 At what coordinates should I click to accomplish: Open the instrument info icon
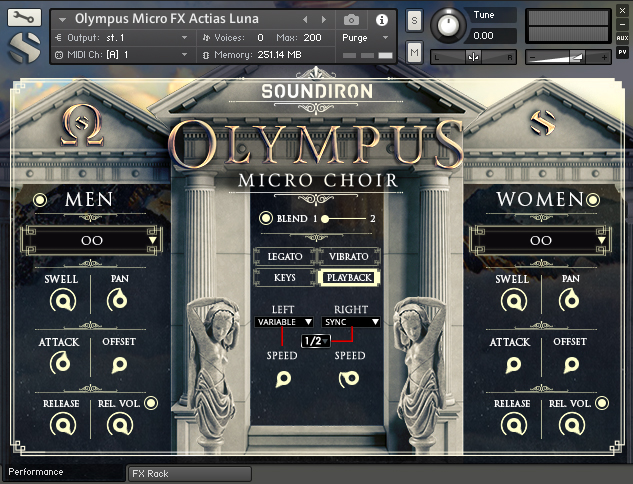(381, 19)
